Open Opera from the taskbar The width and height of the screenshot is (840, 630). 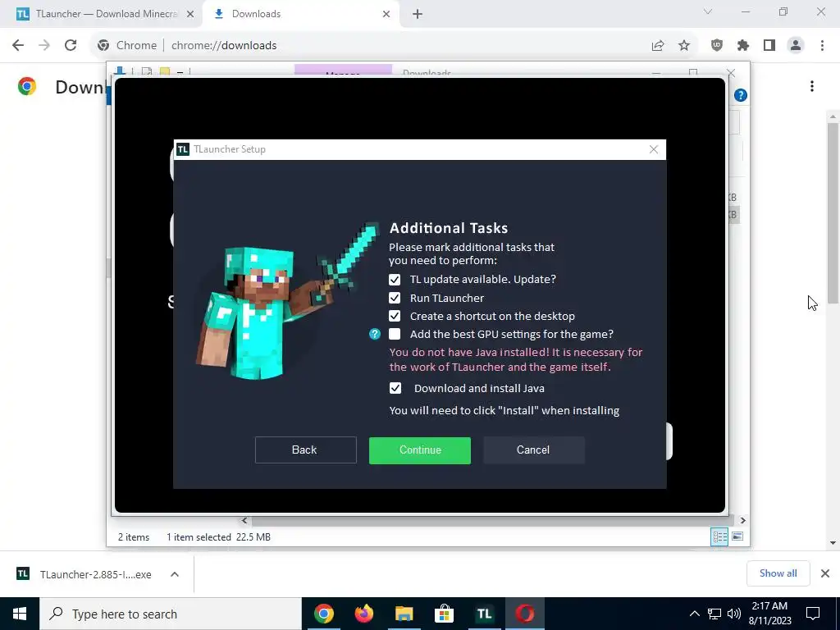524,614
